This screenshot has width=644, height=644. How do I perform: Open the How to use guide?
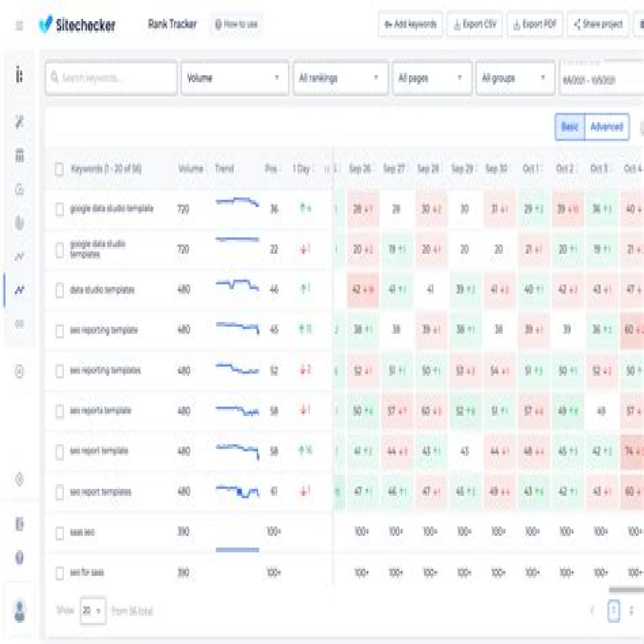[236, 25]
